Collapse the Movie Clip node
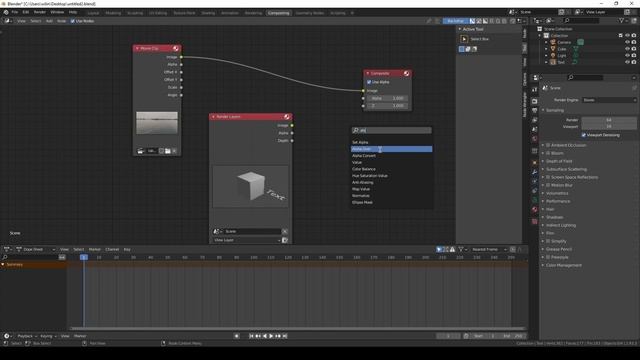 click(x=137, y=48)
